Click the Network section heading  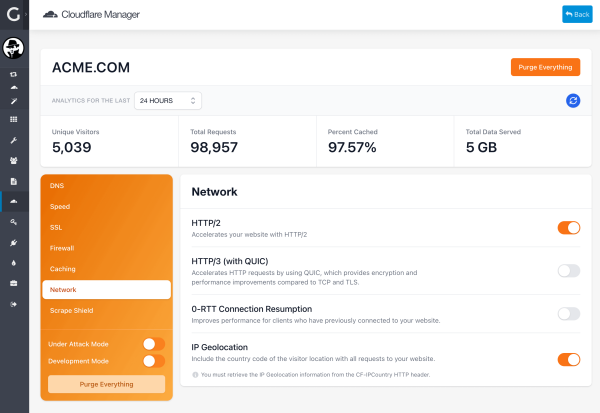[x=214, y=192]
